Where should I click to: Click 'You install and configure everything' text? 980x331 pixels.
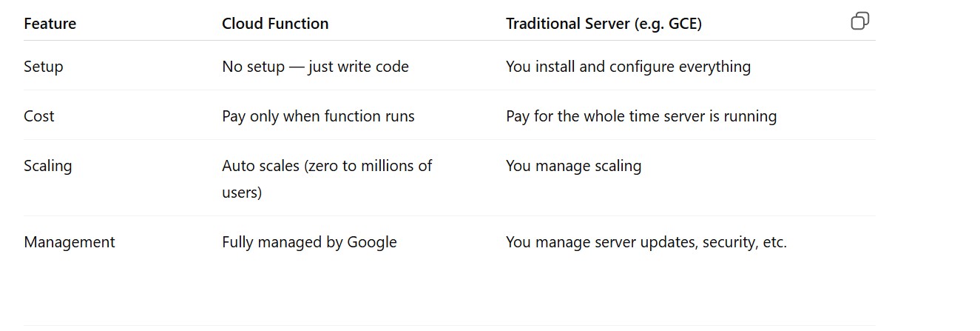628,67
